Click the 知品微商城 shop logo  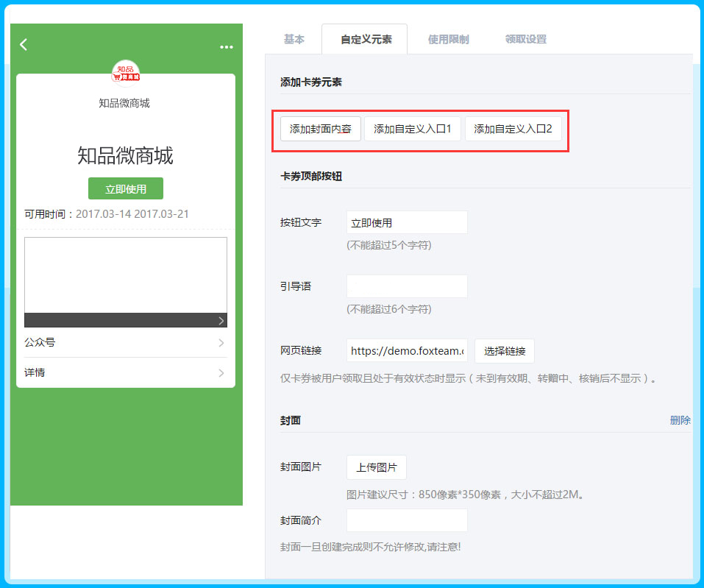(x=126, y=74)
